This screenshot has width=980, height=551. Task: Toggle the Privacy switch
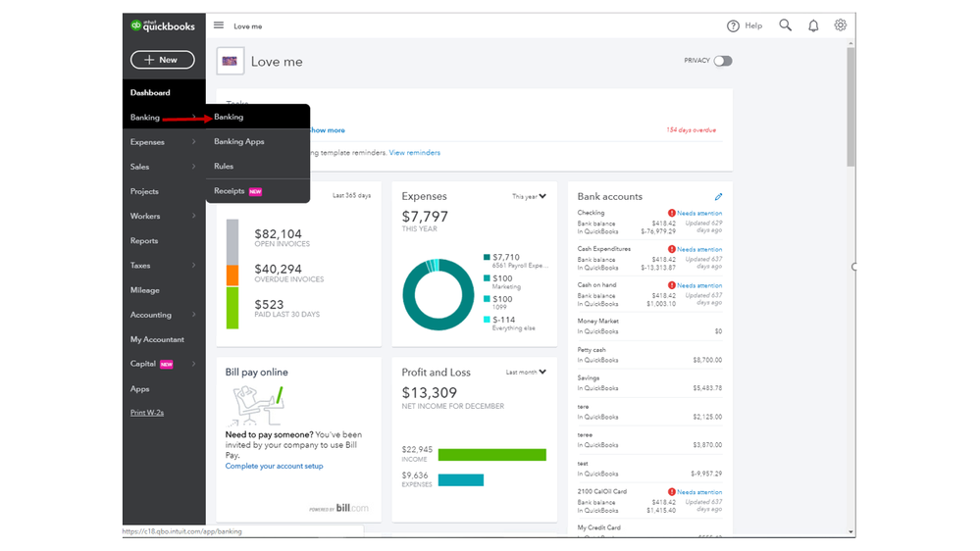point(723,61)
